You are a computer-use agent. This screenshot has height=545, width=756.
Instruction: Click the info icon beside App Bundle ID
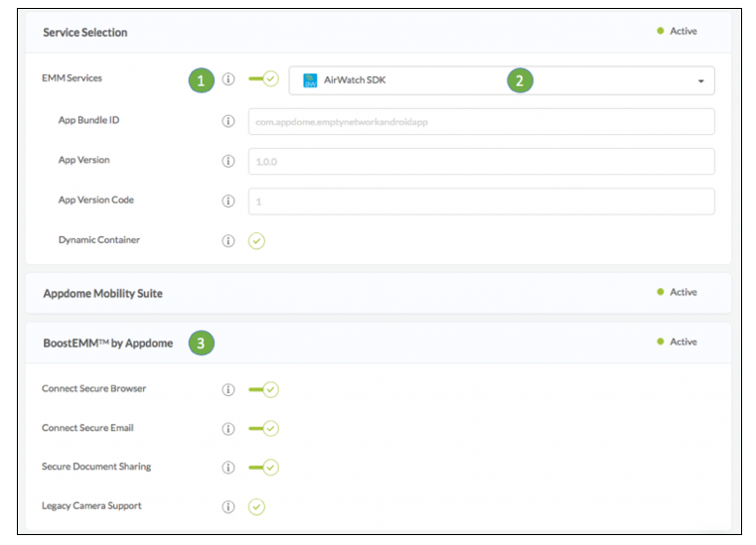[x=228, y=121]
